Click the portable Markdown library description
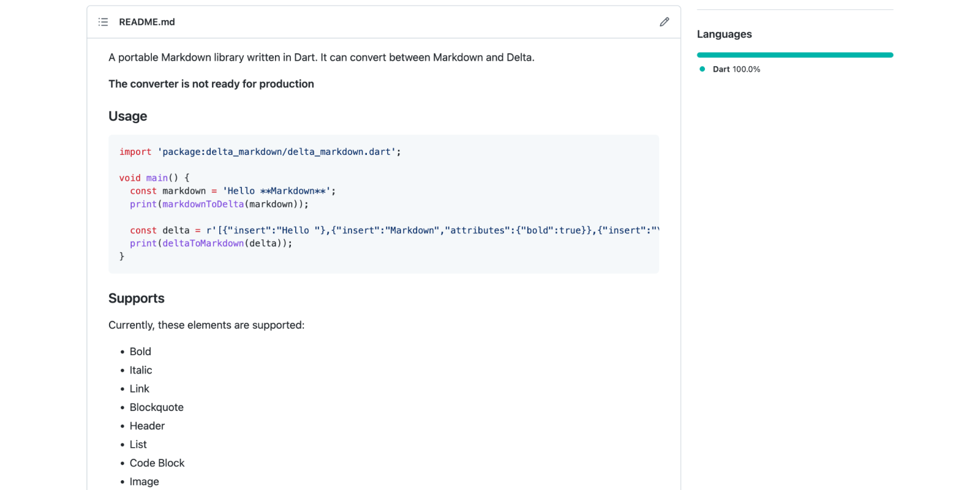Viewport: 980px width, 490px height. pyautogui.click(x=322, y=58)
